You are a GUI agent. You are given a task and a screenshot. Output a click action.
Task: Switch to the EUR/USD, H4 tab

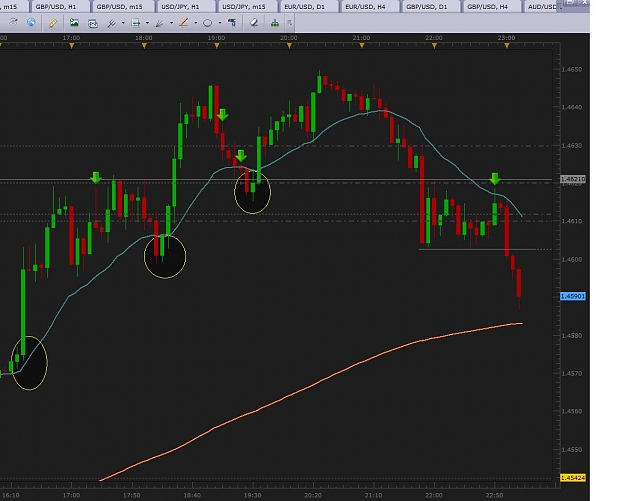click(368, 7)
